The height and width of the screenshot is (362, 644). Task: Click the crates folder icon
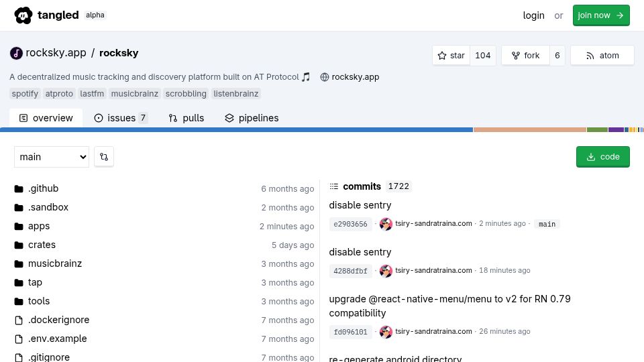19,245
